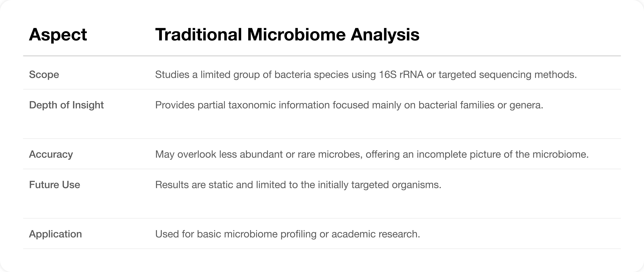This screenshot has height=272, width=644.
Task: Select the Depth of Insight row label
Action: tap(66, 105)
